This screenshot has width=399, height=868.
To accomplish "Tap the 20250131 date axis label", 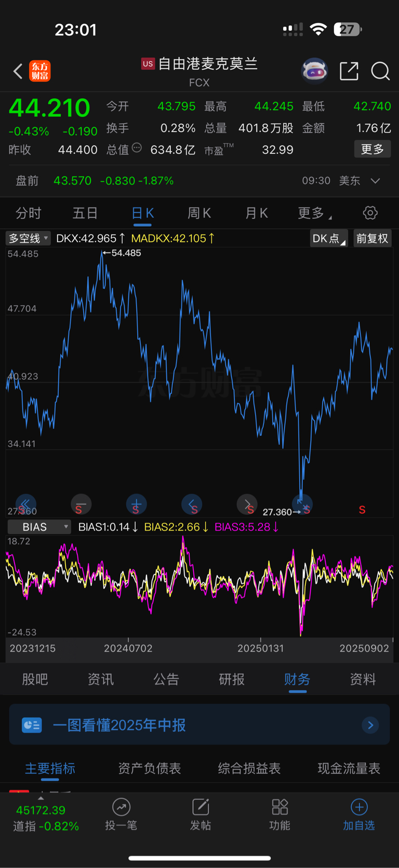I will click(x=261, y=648).
